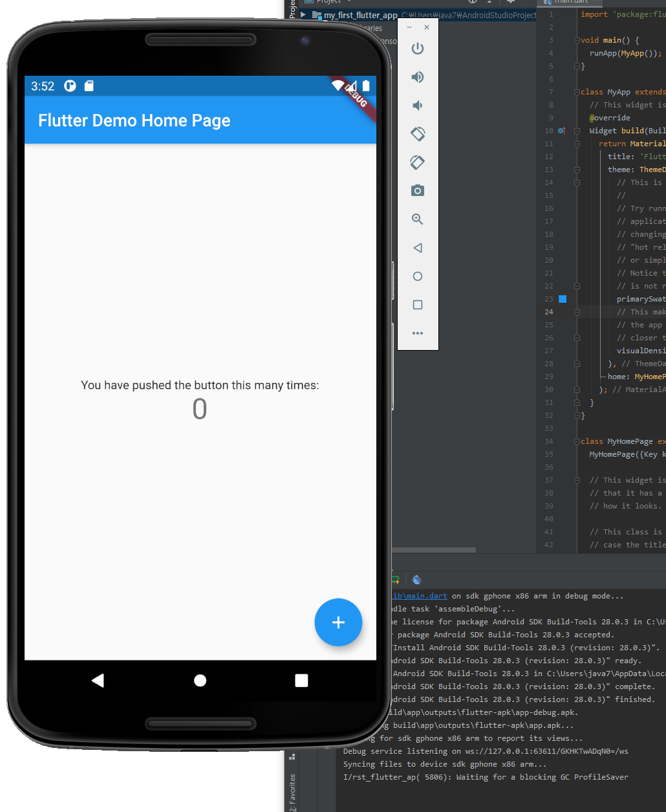
Task: Collapse the comment fold on line 14
Action: pos(576,182)
